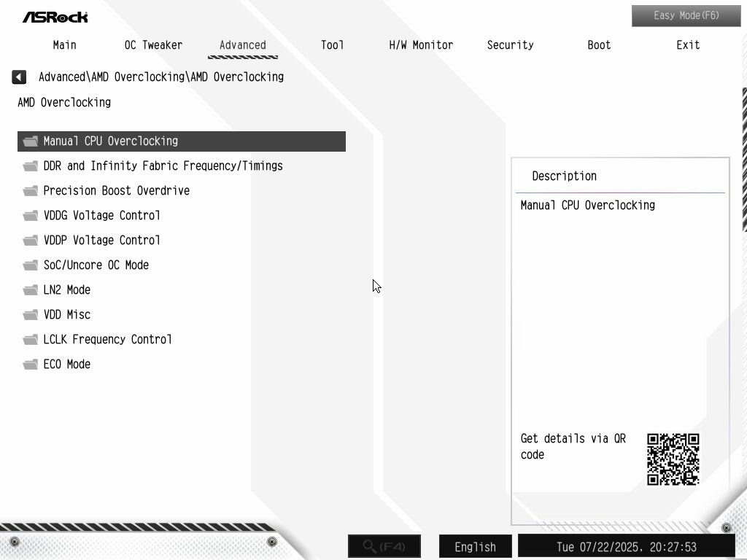Open the Exit tab
This screenshot has height=560, width=747.
coord(688,44)
